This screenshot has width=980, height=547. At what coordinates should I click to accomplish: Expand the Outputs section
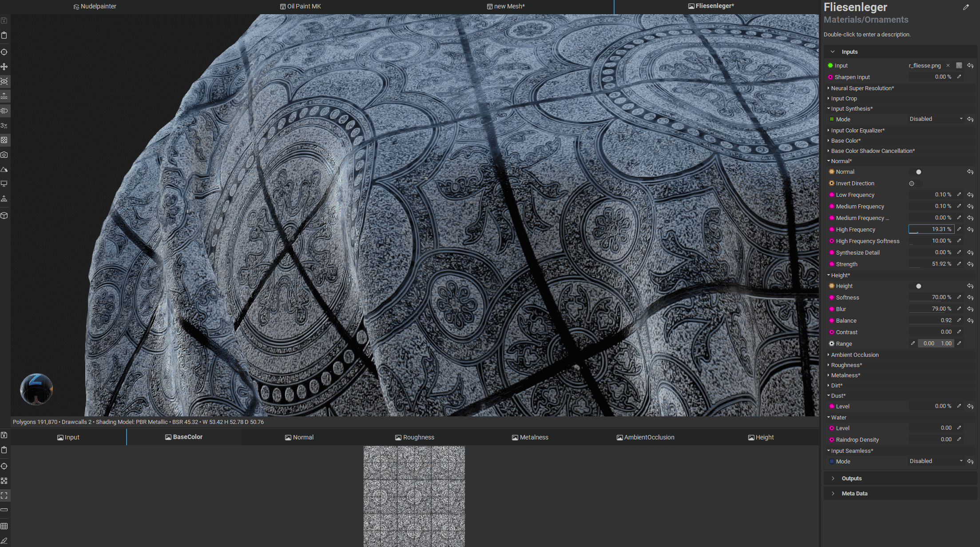point(851,479)
